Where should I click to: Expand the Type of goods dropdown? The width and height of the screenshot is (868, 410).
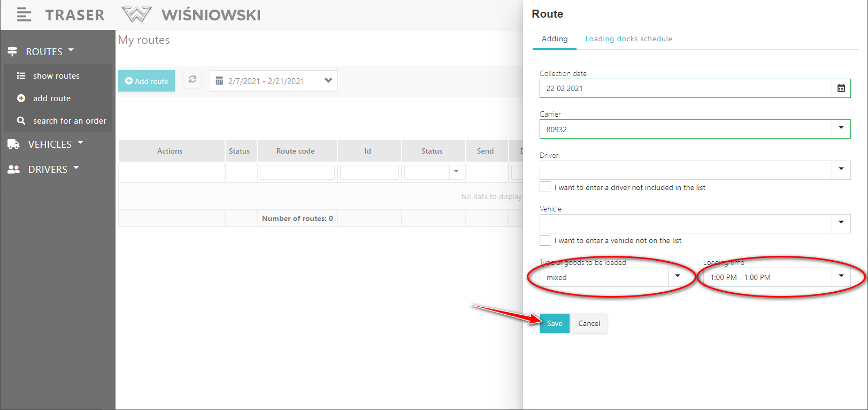[x=677, y=277]
